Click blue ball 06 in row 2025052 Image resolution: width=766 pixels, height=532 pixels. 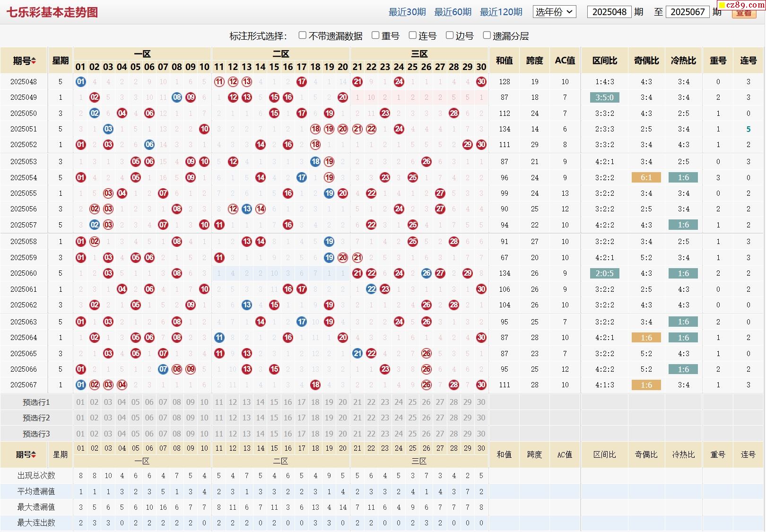[149, 145]
